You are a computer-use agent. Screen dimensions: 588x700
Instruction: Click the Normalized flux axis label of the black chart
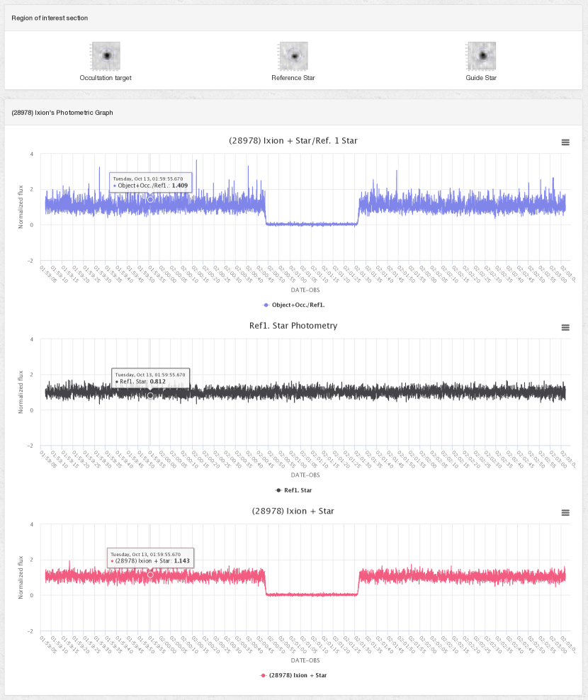point(21,392)
